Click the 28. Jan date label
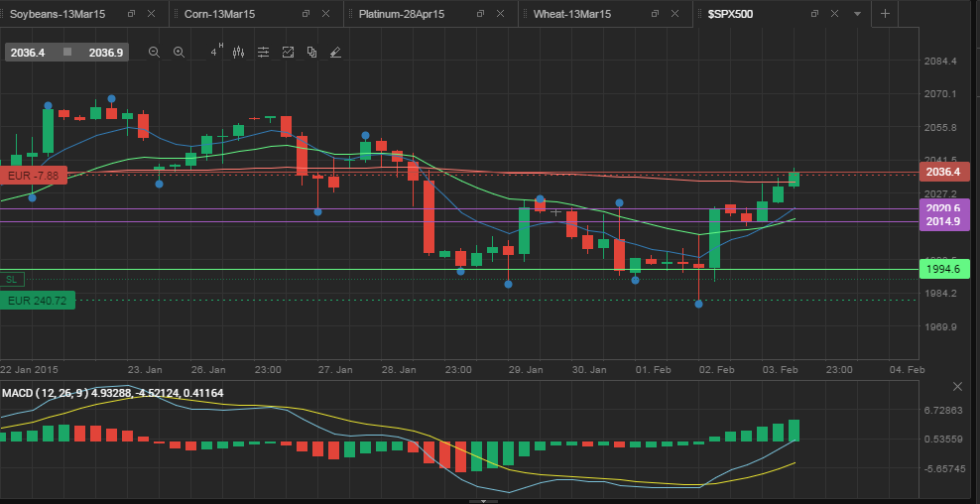 click(x=399, y=369)
